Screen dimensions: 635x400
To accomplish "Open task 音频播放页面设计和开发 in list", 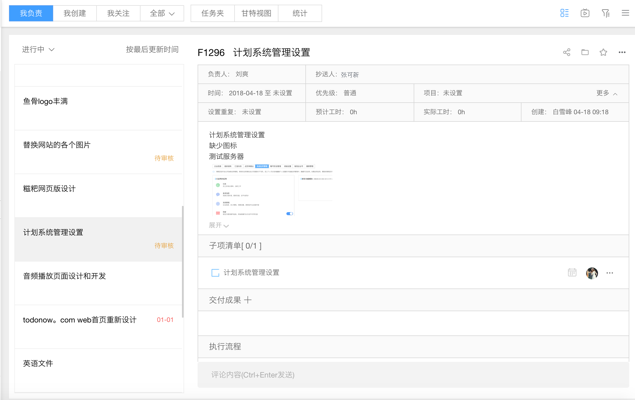I will (x=65, y=276).
